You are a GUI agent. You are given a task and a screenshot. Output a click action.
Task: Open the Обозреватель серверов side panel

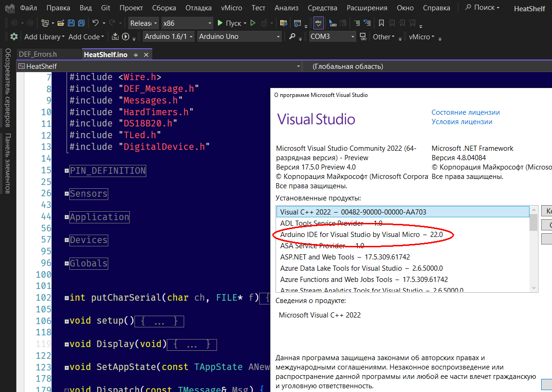pyautogui.click(x=8, y=88)
